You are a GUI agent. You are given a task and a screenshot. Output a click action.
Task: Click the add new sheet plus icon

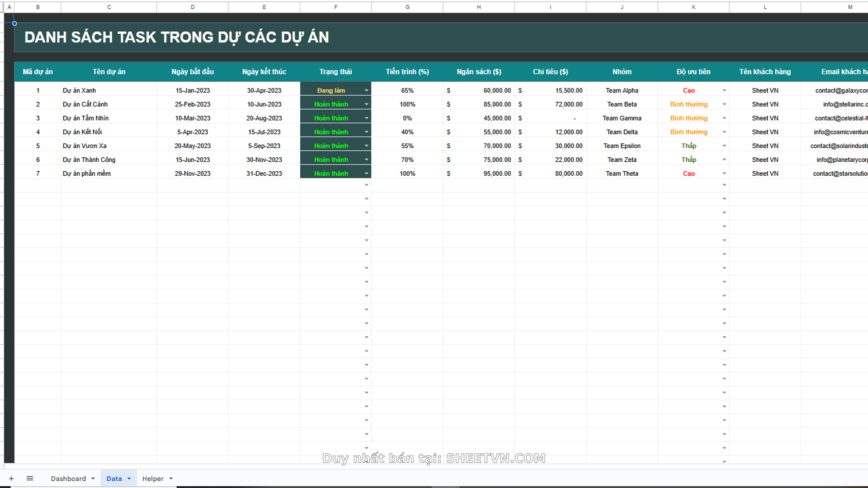11,479
